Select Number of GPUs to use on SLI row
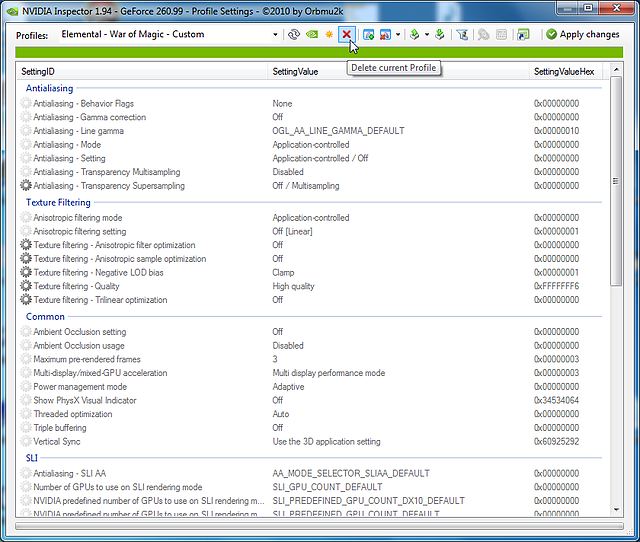The image size is (640, 542). click(x=311, y=487)
